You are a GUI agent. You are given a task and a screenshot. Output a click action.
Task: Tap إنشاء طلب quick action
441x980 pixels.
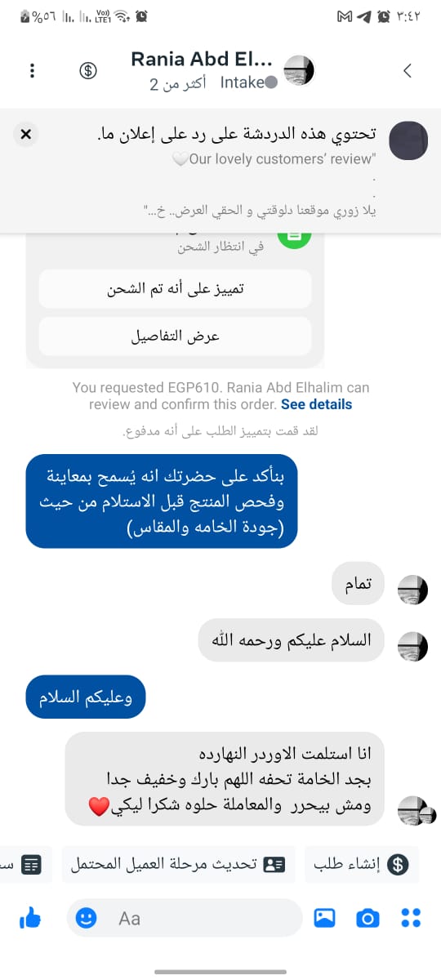362,864
